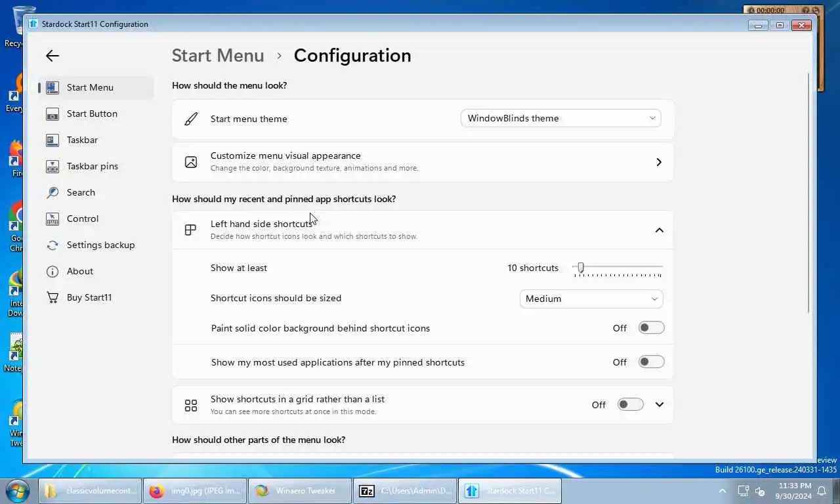Select the Start Menu sidebar item
This screenshot has width=840, height=504.
pos(96,87)
